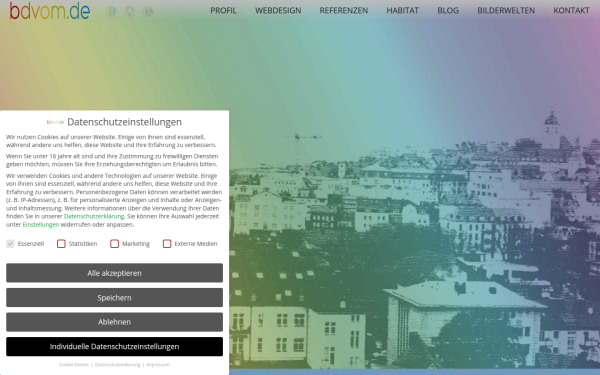Click the small logo in the cookie dialog

[x=55, y=122]
